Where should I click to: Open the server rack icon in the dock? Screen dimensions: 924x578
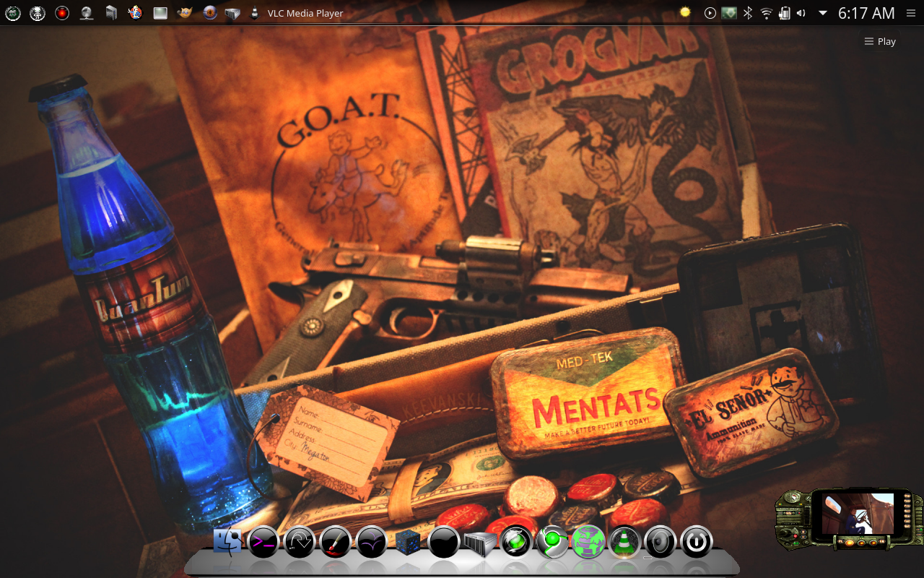tap(480, 543)
